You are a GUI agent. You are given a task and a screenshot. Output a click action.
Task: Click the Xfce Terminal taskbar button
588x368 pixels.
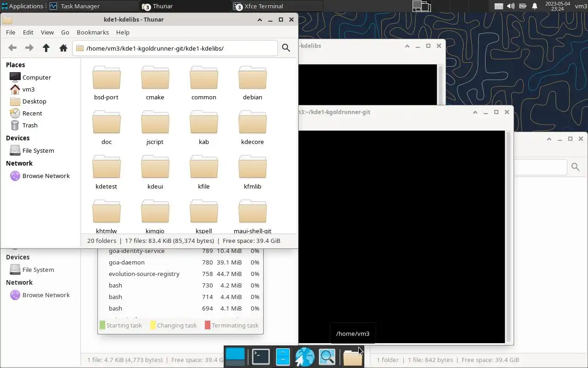tap(277, 6)
